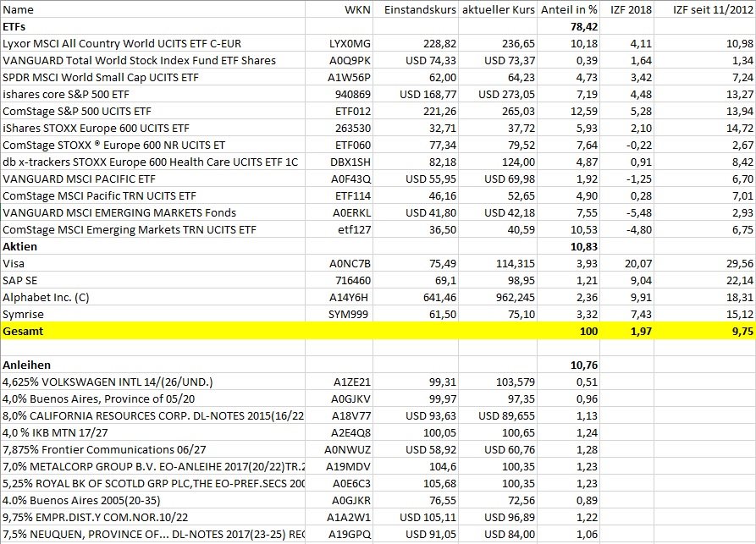Select 'VANGUARD MSCI EMERGING MARKETS Fonds' cell
Viewport: 756px width, 544px height.
tap(152, 212)
